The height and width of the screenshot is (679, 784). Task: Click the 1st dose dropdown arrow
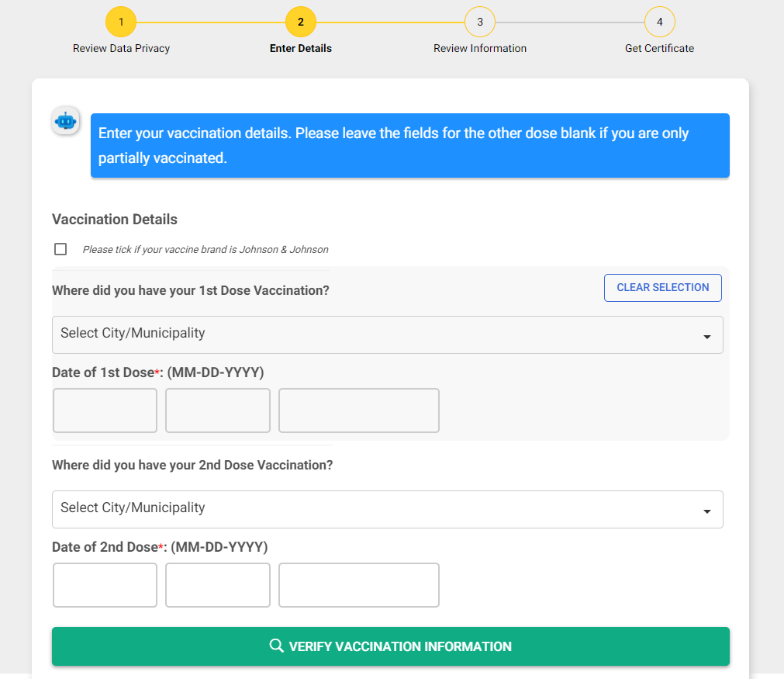click(706, 337)
